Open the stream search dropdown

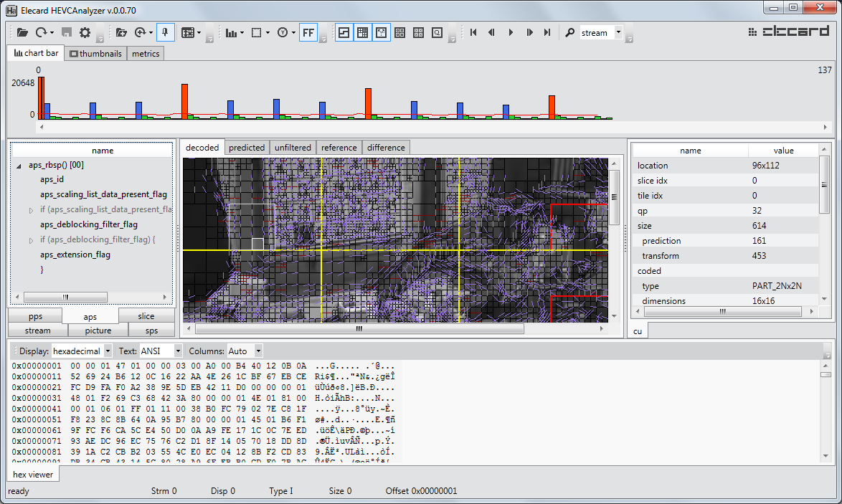(618, 32)
